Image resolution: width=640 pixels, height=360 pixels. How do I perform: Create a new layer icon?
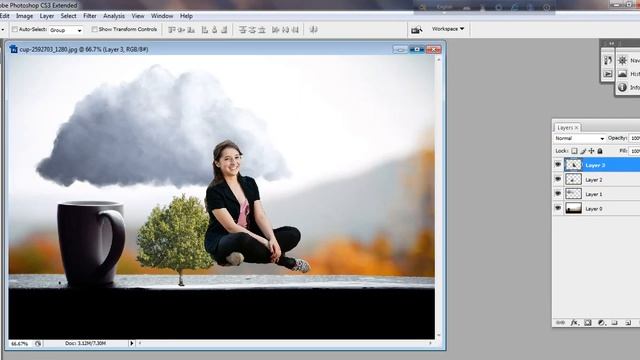(628, 322)
